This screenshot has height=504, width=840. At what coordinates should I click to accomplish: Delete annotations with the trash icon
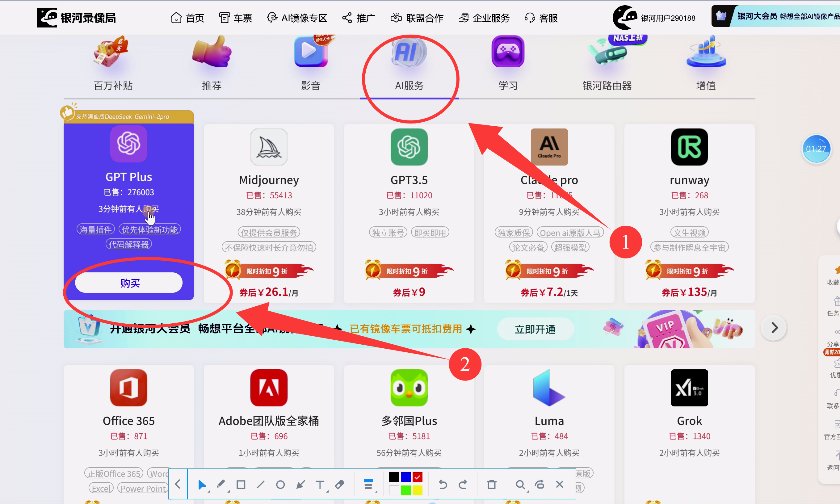[x=491, y=484]
